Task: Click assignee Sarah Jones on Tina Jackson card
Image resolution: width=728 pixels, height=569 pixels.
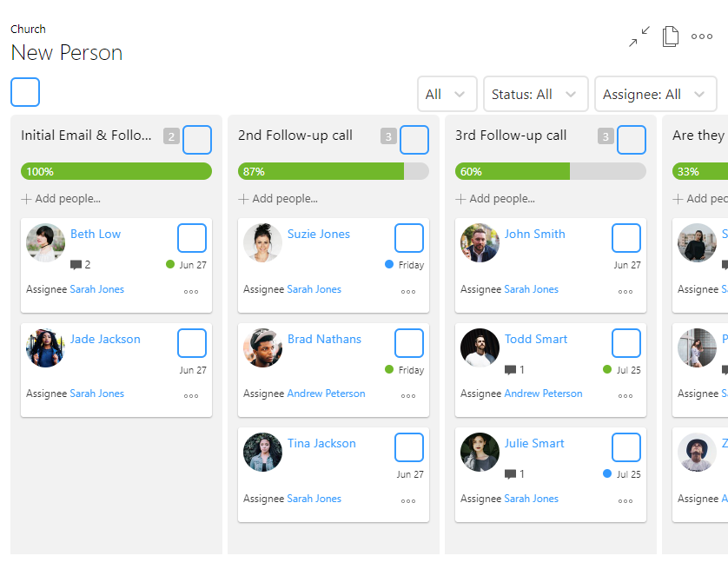Action: [314, 499]
